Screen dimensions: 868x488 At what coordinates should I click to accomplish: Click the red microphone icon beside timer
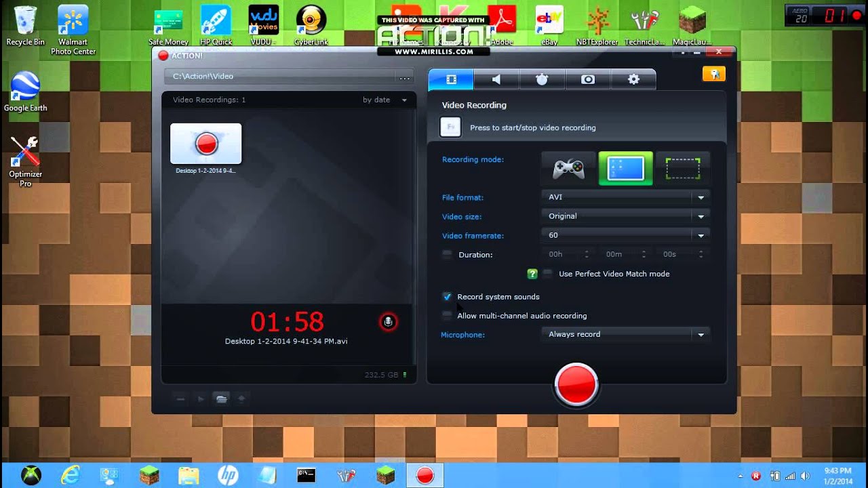click(388, 322)
